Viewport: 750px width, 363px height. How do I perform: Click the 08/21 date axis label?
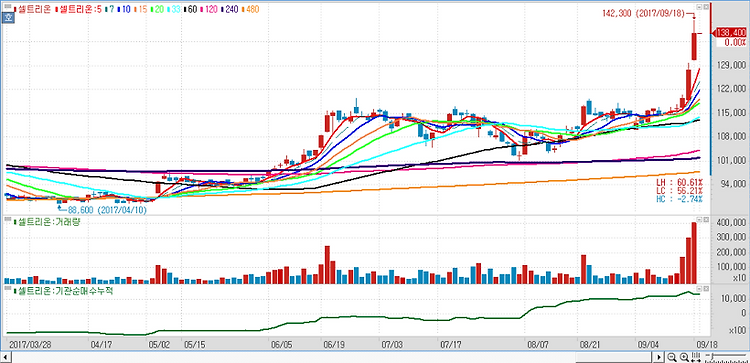(590, 344)
